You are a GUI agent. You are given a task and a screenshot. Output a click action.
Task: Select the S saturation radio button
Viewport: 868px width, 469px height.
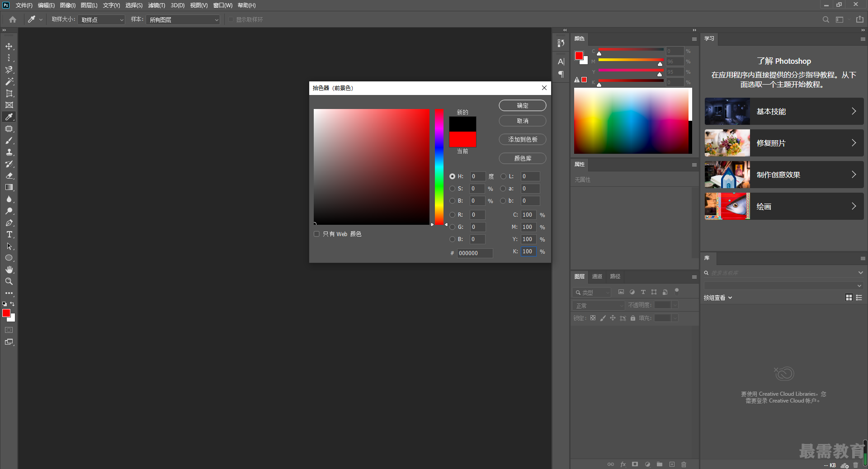[x=453, y=189]
